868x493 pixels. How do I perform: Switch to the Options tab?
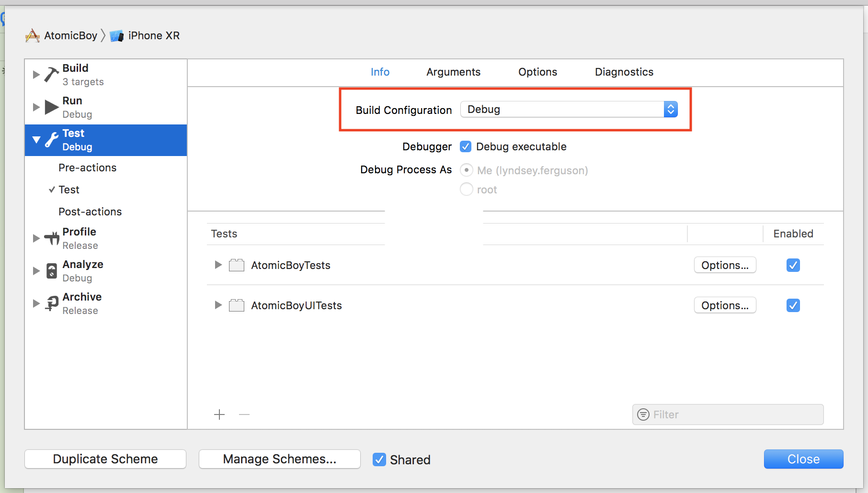(537, 72)
